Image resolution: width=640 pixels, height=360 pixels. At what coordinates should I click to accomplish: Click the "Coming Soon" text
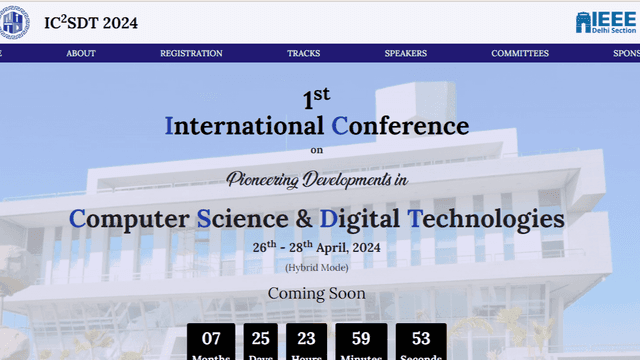[317, 293]
